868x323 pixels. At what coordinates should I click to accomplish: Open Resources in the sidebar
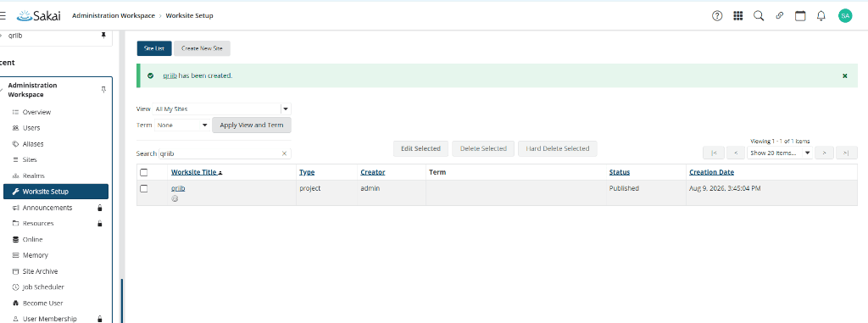click(38, 224)
